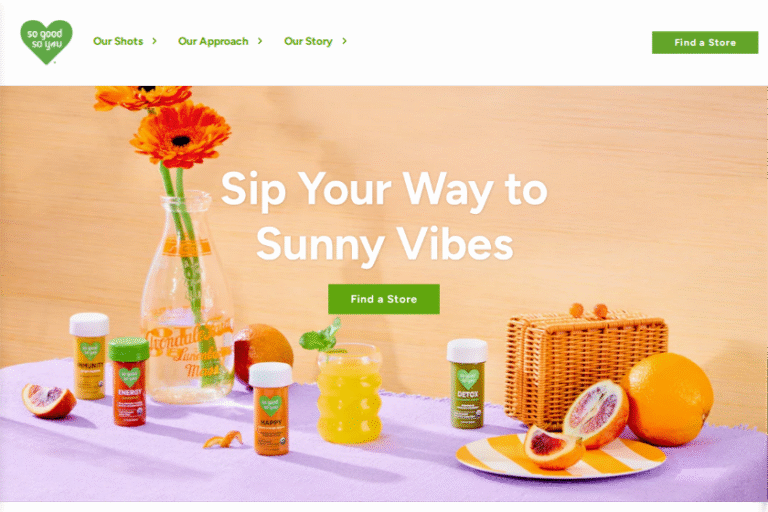The image size is (768, 512).
Task: Open the Our Shots menu
Action: coord(118,41)
